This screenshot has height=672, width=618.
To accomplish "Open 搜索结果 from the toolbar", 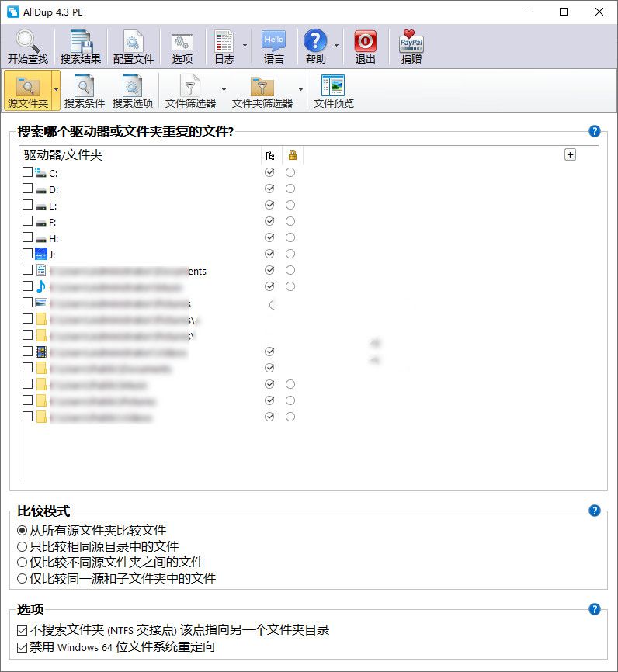I will (80, 41).
